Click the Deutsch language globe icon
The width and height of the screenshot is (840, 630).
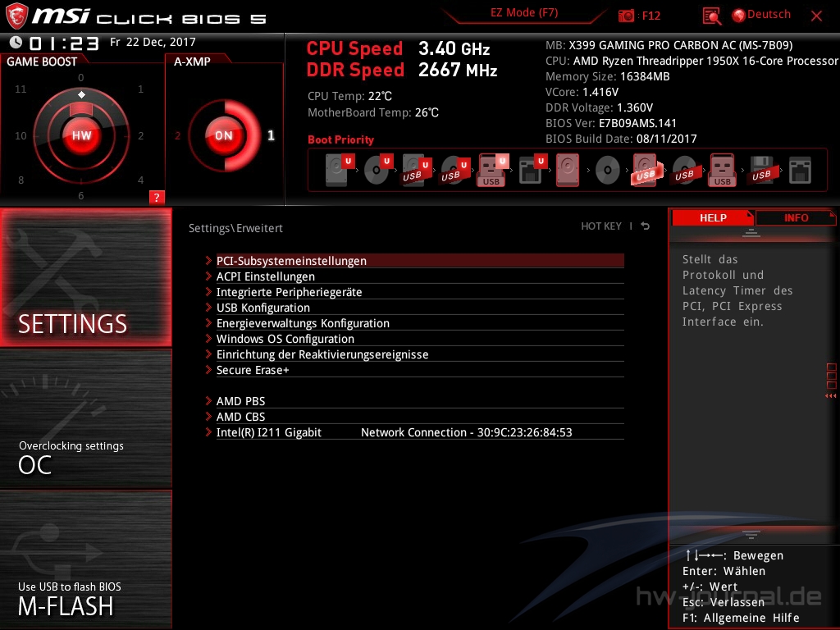tap(738, 15)
